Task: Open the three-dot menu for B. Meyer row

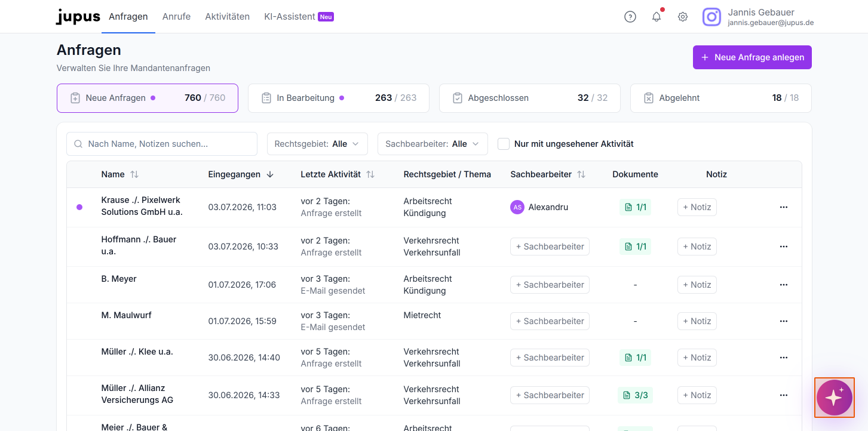Action: click(784, 285)
